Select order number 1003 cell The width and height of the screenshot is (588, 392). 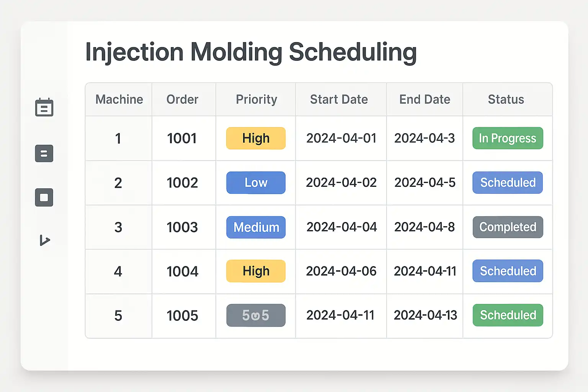click(182, 227)
